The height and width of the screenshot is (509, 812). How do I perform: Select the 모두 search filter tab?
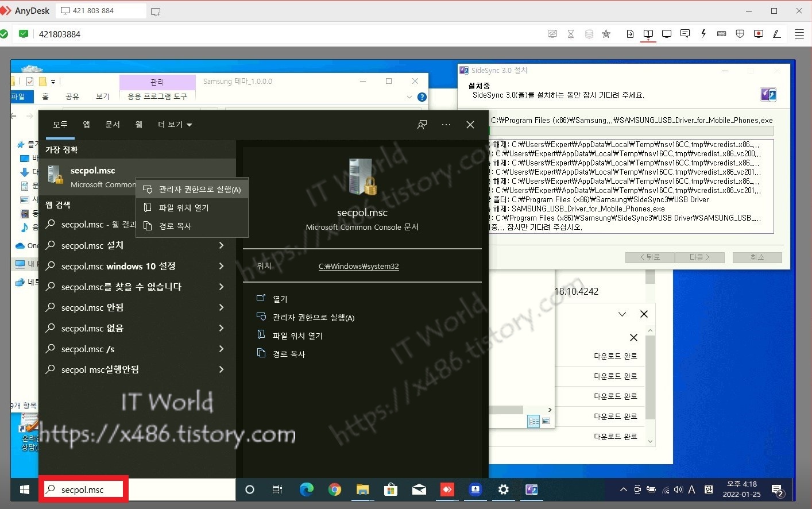pyautogui.click(x=60, y=125)
